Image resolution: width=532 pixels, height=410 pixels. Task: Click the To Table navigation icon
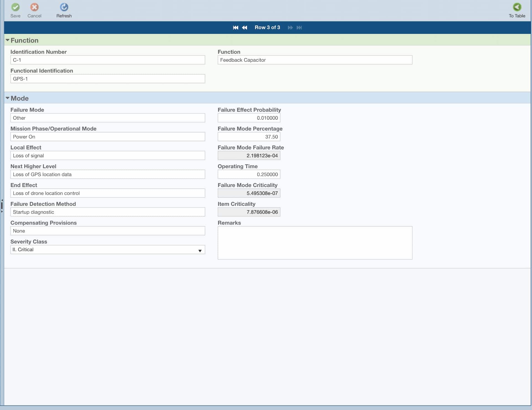(x=517, y=7)
